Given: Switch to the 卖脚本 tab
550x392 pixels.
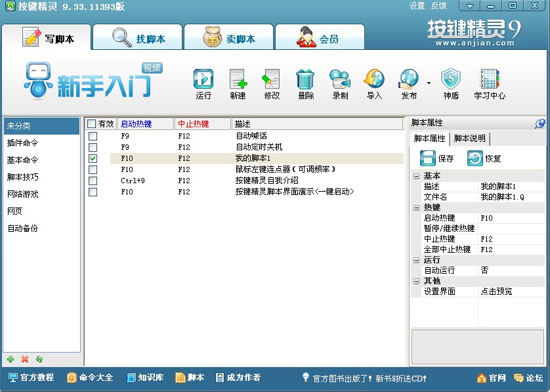Looking at the screenshot, I should tap(228, 37).
